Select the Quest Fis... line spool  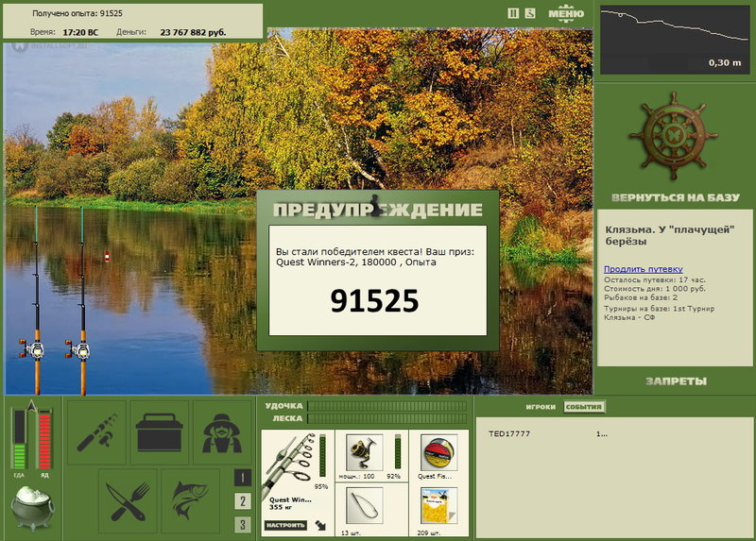[438, 452]
